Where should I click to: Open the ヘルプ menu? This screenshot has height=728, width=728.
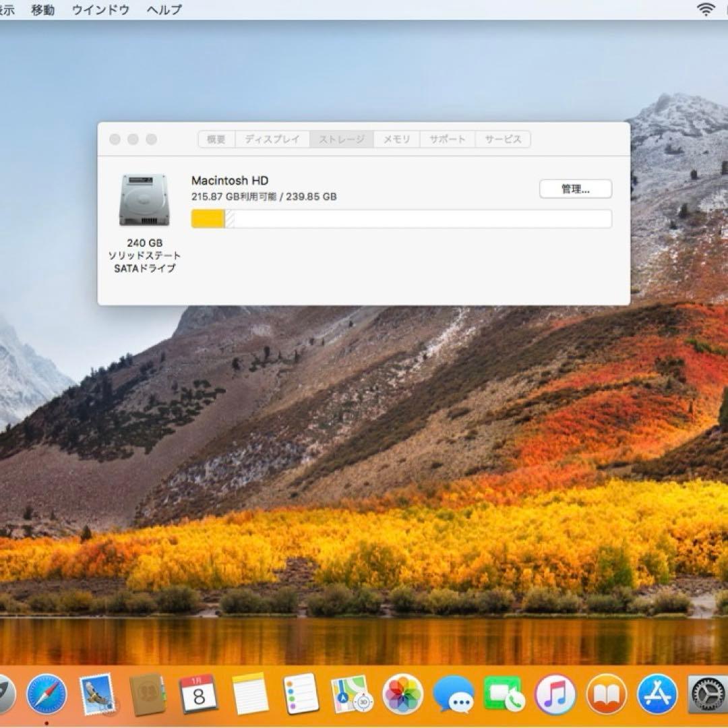coord(164,9)
